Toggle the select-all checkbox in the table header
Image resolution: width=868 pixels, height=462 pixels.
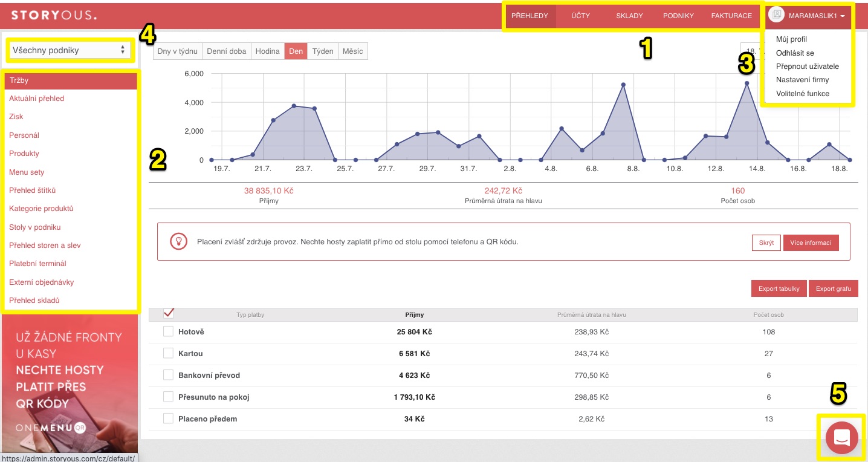point(169,313)
